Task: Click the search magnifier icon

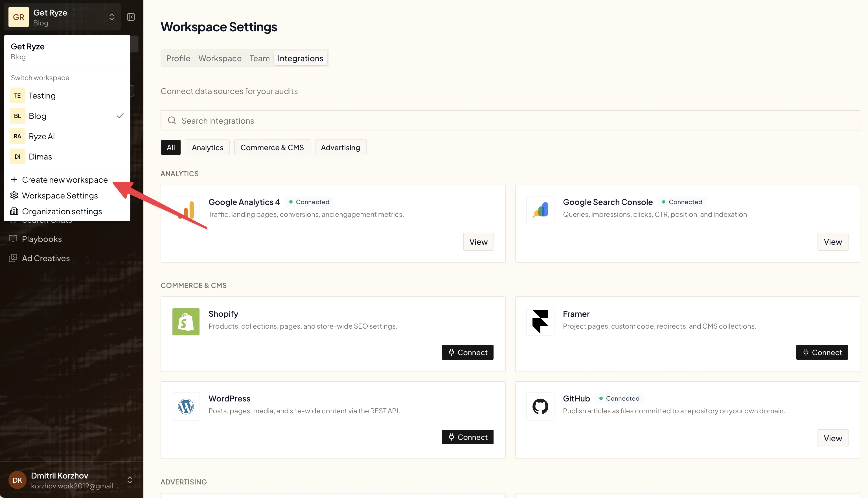Action: tap(172, 120)
